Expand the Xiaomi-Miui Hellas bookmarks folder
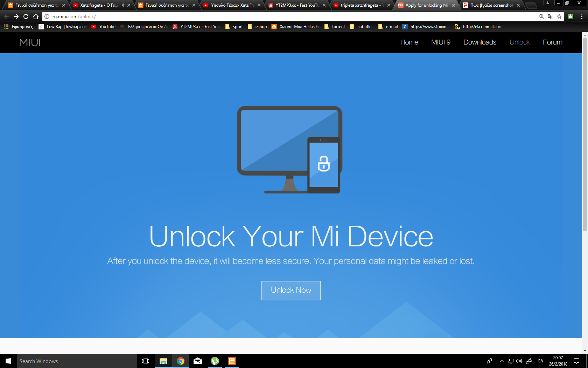 (295, 27)
